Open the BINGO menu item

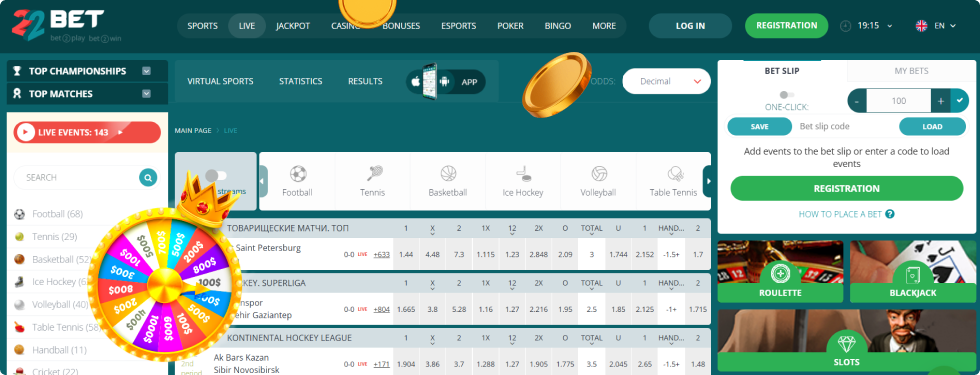point(558,26)
